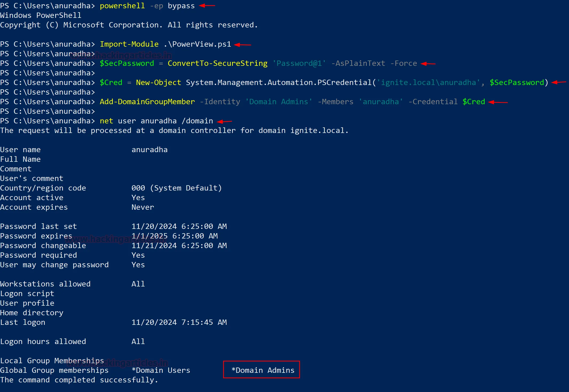
Task: Select the Last logon date value
Action: pyautogui.click(x=179, y=322)
